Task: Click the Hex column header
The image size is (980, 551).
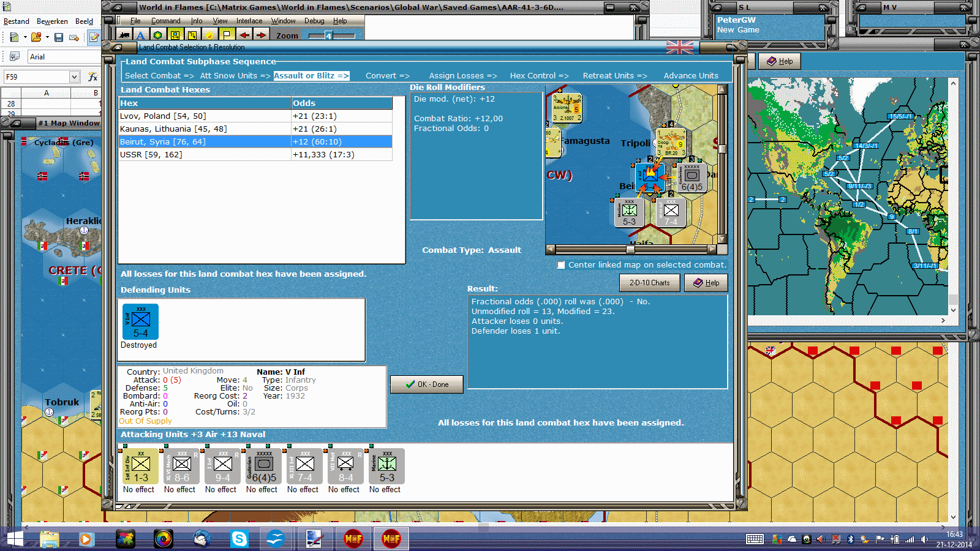Action: (x=205, y=103)
